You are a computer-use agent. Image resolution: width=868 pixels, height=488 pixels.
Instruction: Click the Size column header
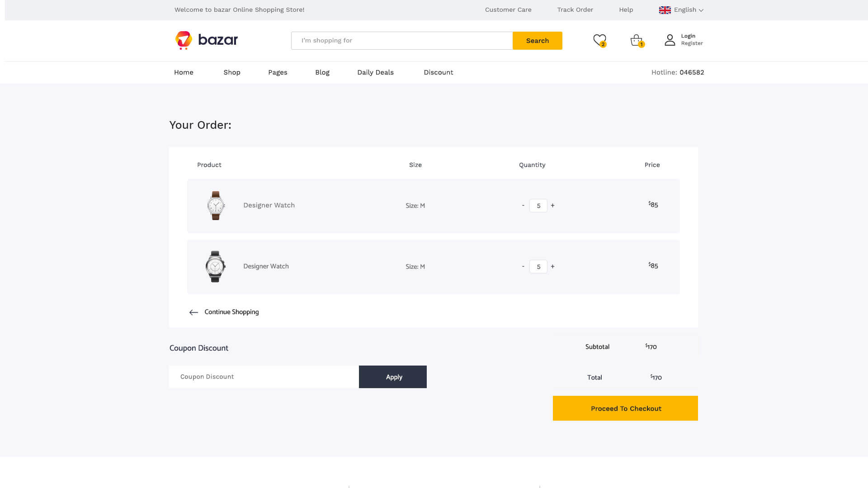coord(415,165)
